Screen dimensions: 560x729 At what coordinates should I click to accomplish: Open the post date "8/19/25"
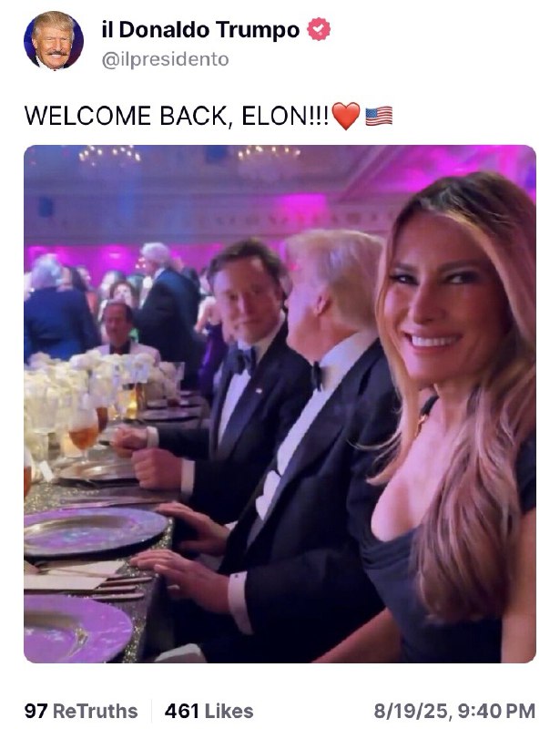click(x=412, y=712)
